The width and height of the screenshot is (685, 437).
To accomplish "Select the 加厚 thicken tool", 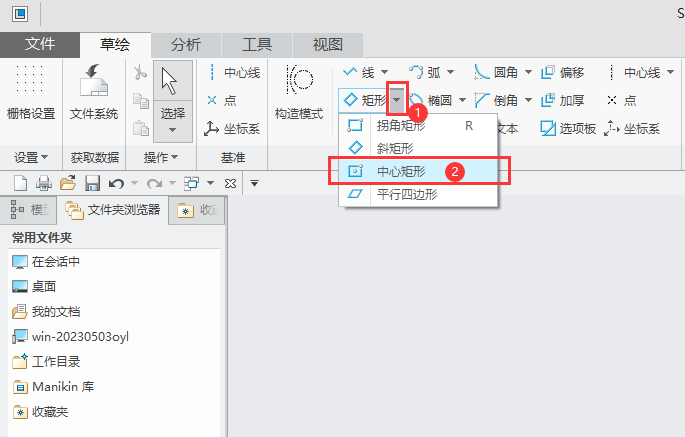I will (x=563, y=101).
